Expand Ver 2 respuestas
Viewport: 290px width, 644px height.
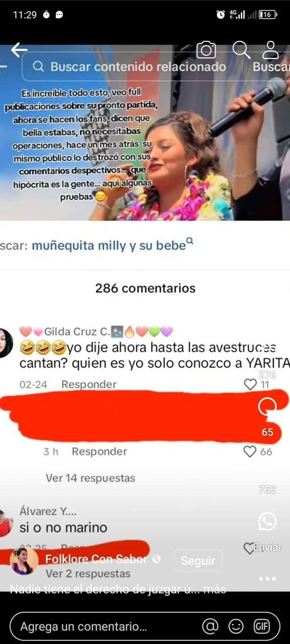pos(88,574)
